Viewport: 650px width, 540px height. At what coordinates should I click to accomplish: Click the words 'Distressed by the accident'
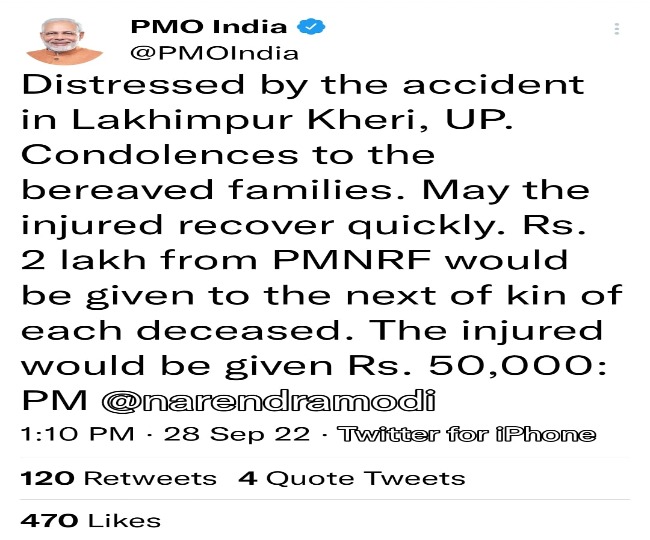point(303,85)
